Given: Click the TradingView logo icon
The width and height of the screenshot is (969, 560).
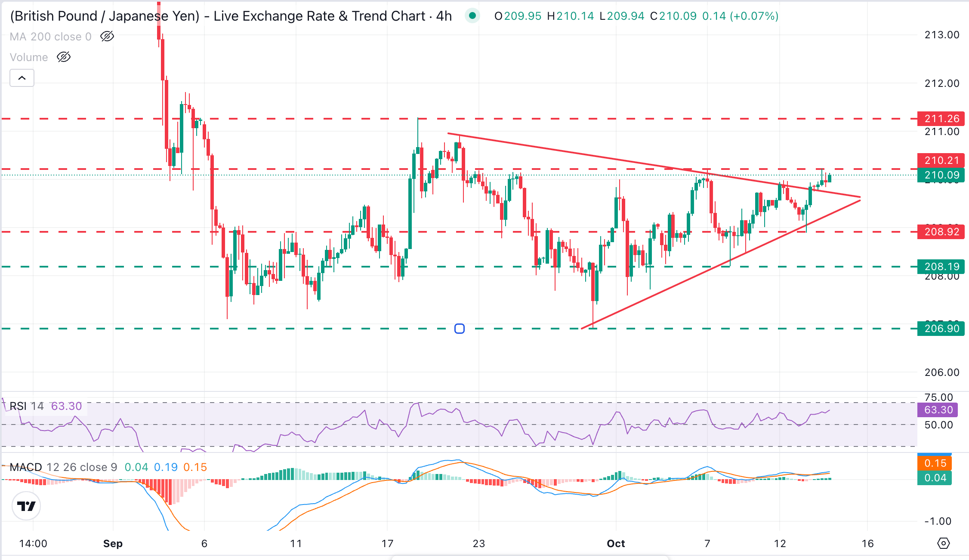Looking at the screenshot, I should (26, 506).
